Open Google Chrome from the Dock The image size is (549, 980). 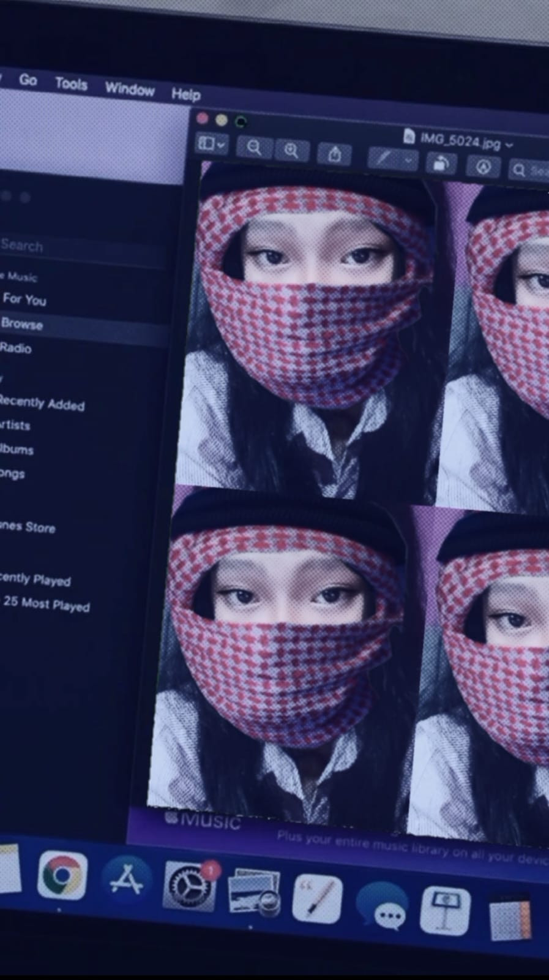coord(62,875)
